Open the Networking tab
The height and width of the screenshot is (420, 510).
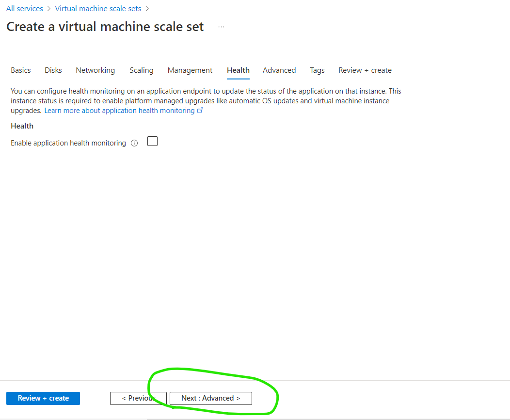[x=96, y=70]
